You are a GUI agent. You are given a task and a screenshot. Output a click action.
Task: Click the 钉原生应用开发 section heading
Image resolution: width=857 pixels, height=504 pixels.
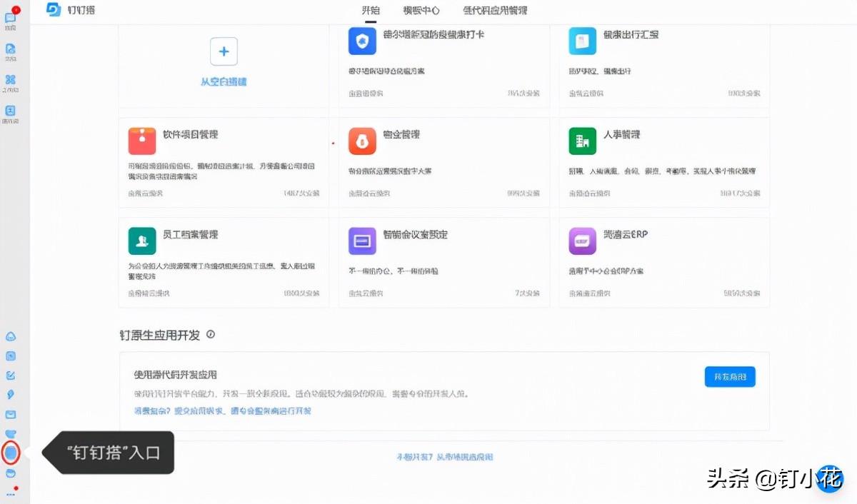(x=160, y=335)
